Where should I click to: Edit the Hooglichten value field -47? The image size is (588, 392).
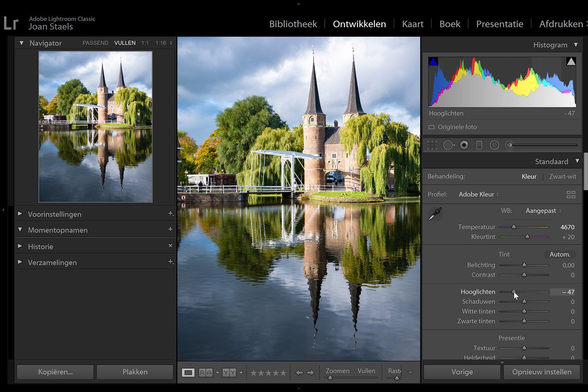click(x=563, y=292)
